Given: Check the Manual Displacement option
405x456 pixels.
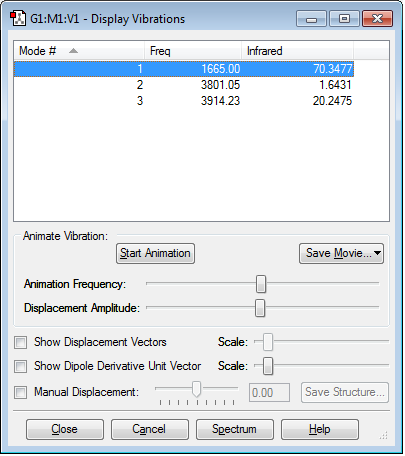Looking at the screenshot, I should [21, 392].
